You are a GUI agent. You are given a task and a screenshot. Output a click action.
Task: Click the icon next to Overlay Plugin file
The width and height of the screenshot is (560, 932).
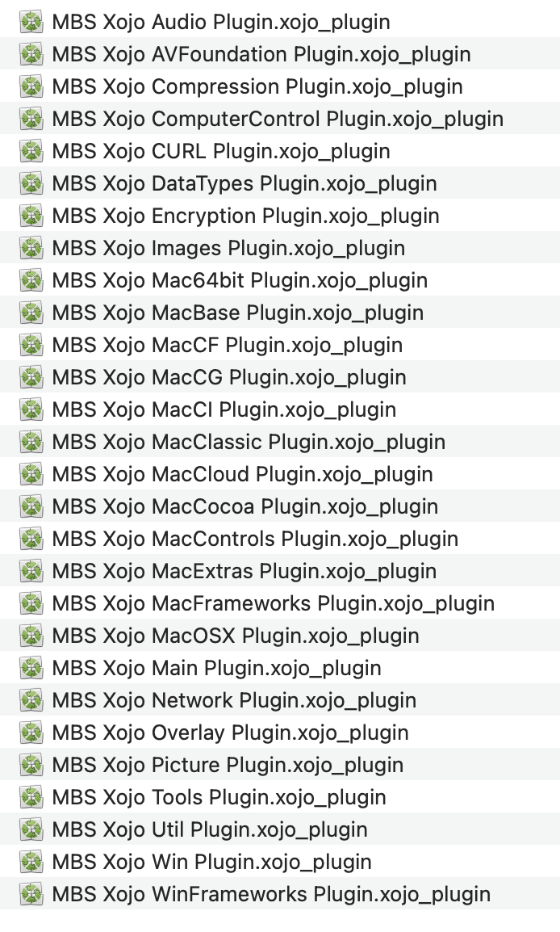click(31, 733)
